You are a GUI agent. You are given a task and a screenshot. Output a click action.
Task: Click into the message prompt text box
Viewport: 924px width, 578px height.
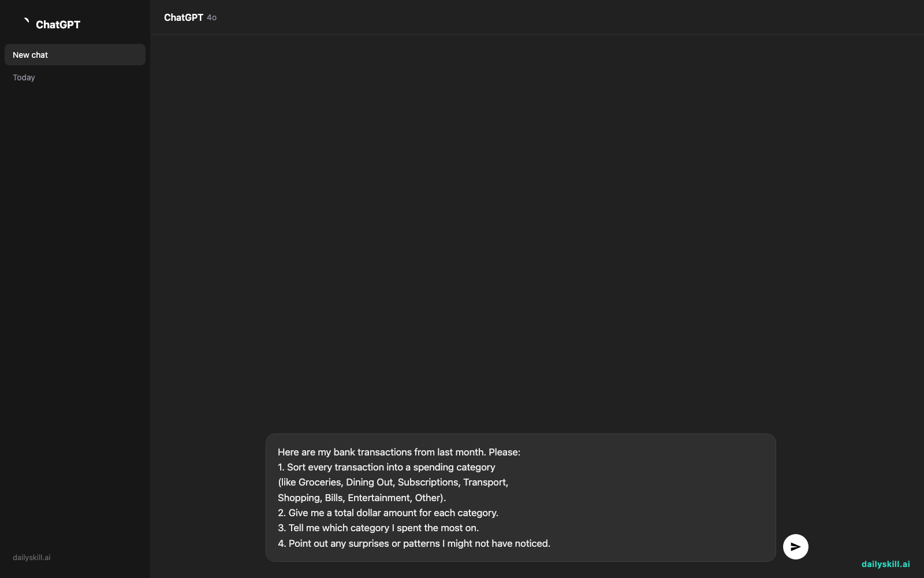click(520, 498)
